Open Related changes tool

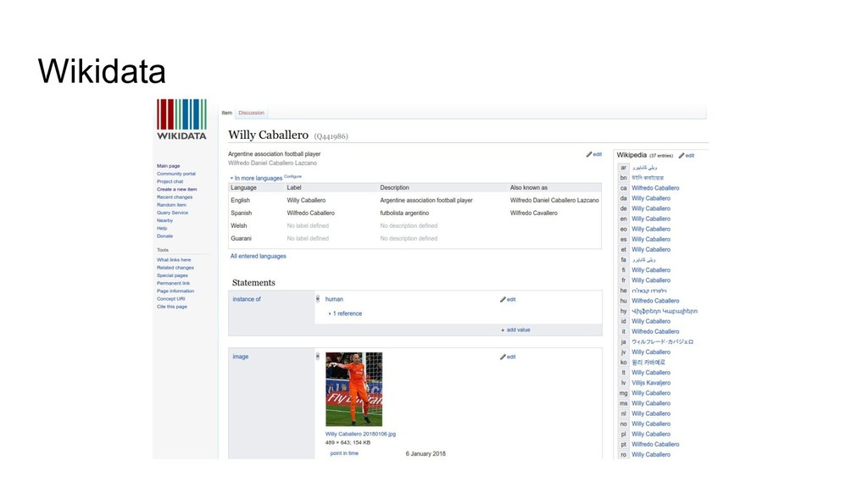175,267
